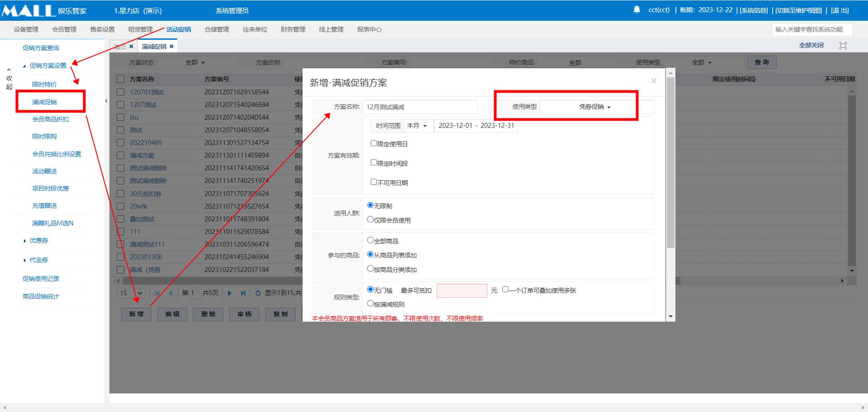Screen dimensions: 868x412
Task: Collapse the 促销方案设置 tree node
Action: coord(24,66)
